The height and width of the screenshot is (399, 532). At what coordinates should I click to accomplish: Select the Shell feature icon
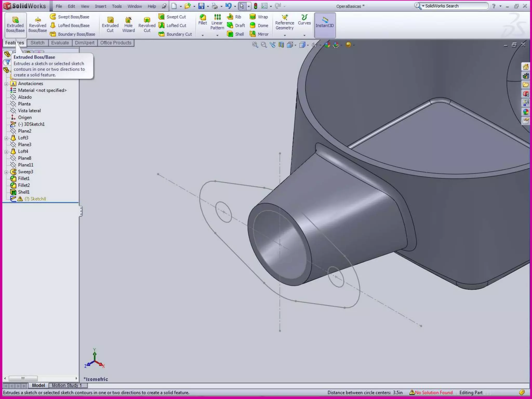(230, 34)
